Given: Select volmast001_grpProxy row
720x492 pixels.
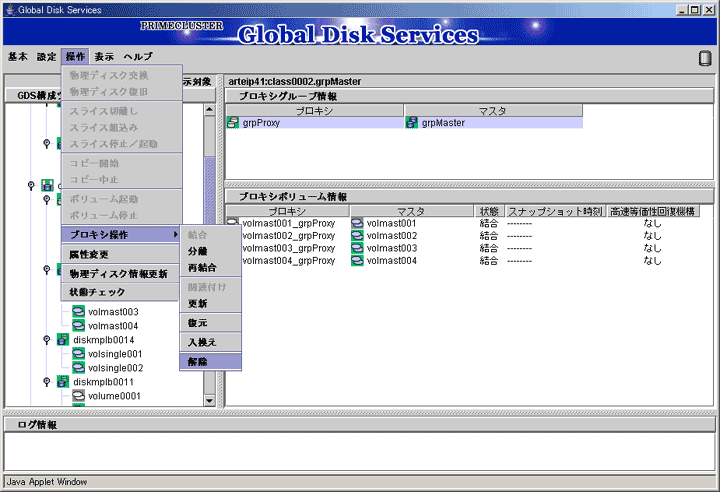Looking at the screenshot, I should [x=463, y=223].
